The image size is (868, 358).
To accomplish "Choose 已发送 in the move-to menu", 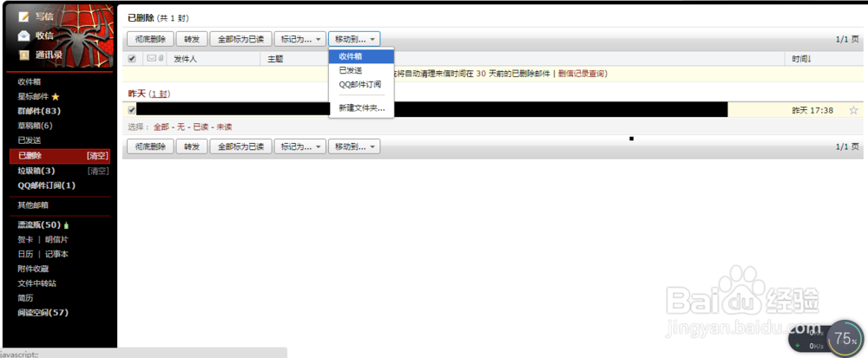I will (361, 70).
